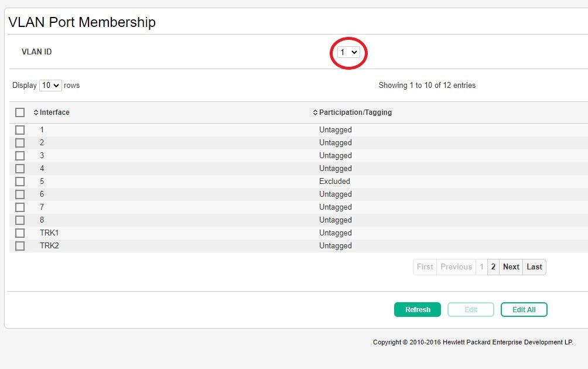The image size is (588, 369).
Task: Check the box for interface 1
Action: pos(20,130)
